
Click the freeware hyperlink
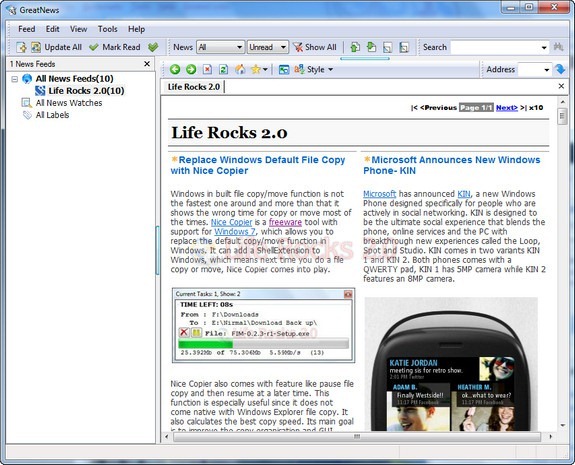(x=285, y=222)
